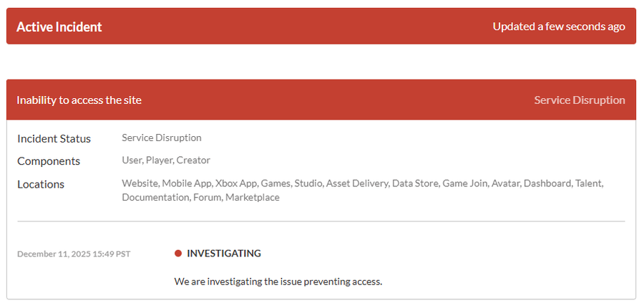The height and width of the screenshot is (308, 644).
Task: Click the locations line starting with Website
Action: 363,183
